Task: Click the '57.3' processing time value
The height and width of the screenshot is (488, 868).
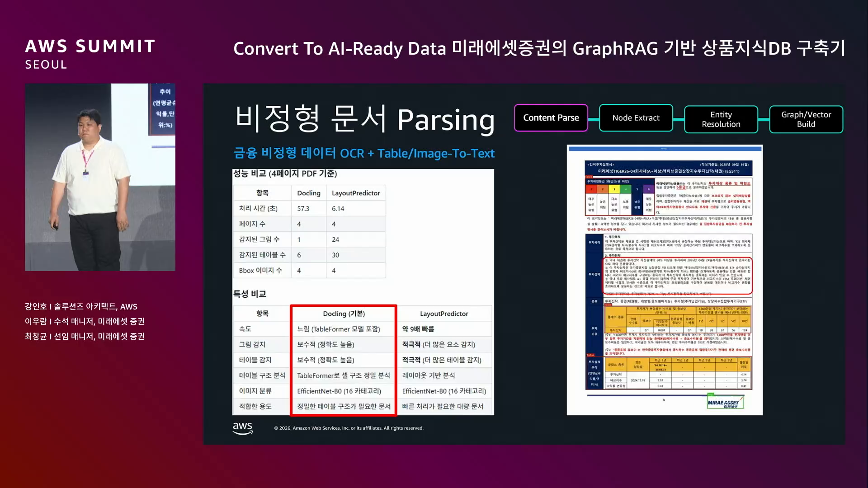Action: click(303, 208)
